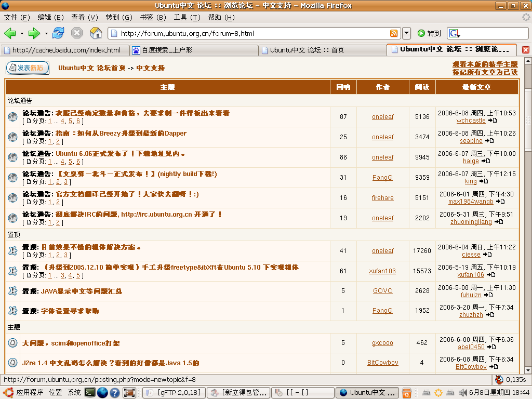Click the 发表新贴 new post button
Screen dimensions: 532x399
pos(28,68)
